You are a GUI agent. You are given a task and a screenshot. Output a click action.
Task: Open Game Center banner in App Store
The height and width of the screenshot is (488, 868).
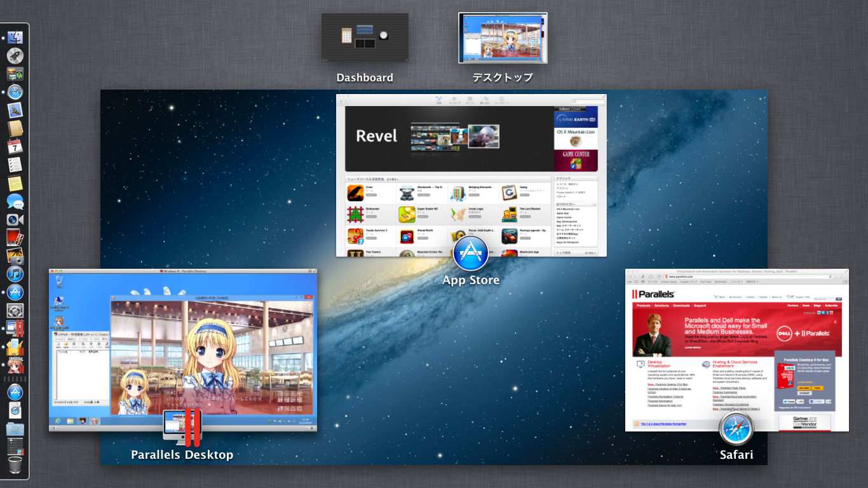coord(576,161)
